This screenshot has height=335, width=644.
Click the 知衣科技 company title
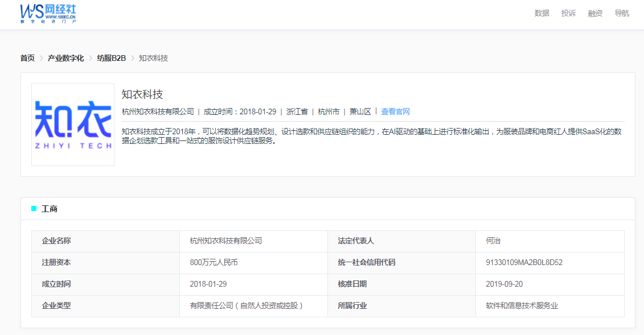[x=142, y=94]
